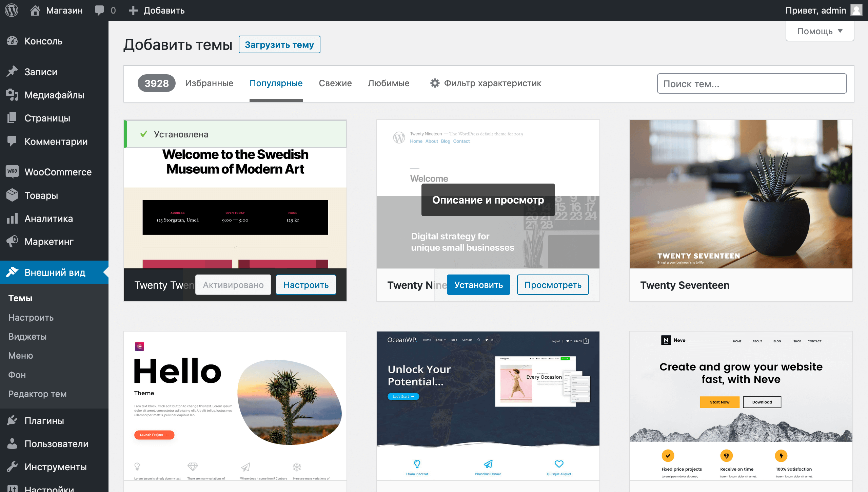Click Загрузить тему button
The height and width of the screenshot is (492, 868).
point(279,45)
